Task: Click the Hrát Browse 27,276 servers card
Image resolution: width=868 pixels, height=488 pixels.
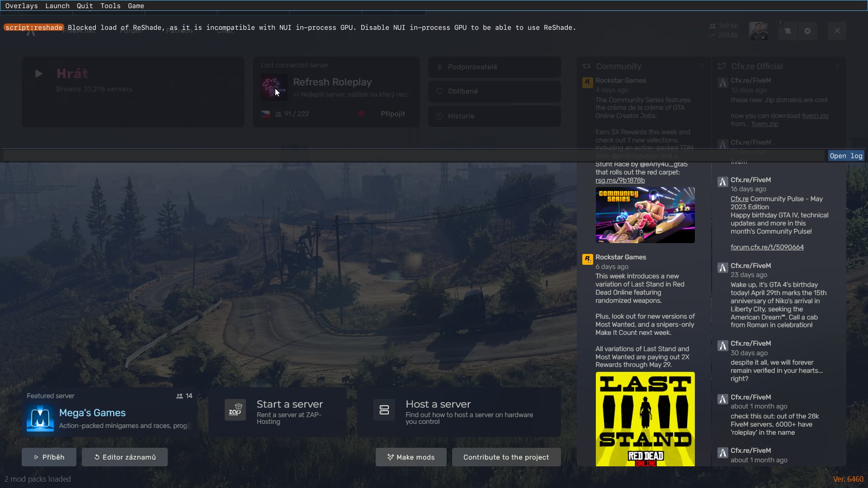Action: (133, 92)
